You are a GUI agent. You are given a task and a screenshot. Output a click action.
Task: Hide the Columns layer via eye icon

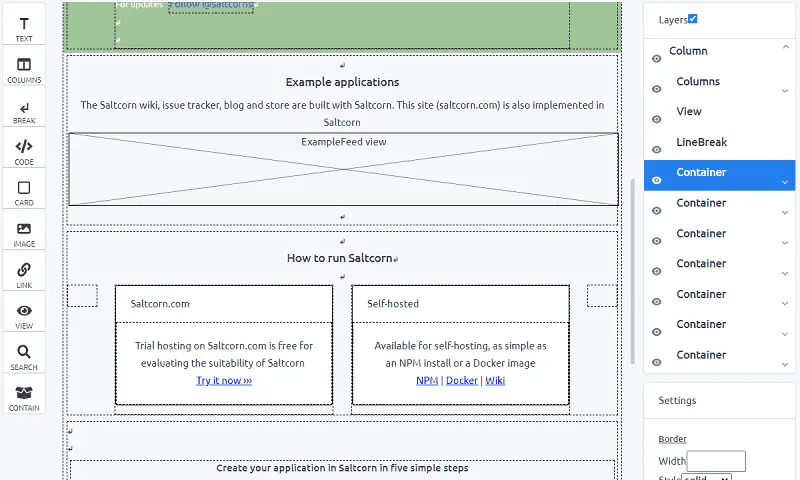tap(656, 89)
